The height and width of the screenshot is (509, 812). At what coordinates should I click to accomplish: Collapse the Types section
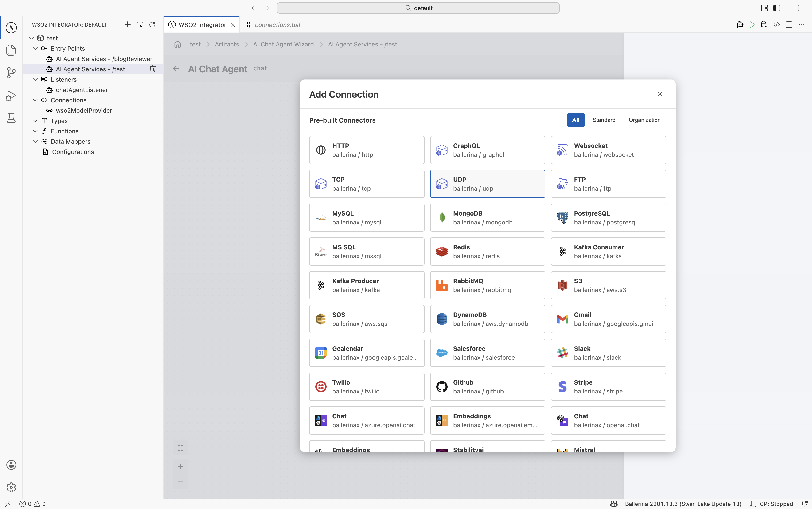coord(35,121)
